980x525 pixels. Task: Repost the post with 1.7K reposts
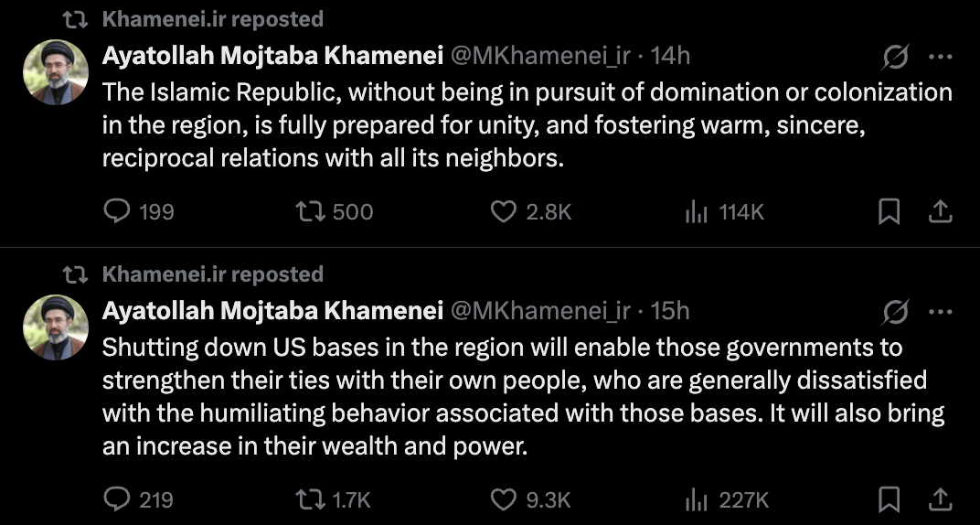coord(309,499)
